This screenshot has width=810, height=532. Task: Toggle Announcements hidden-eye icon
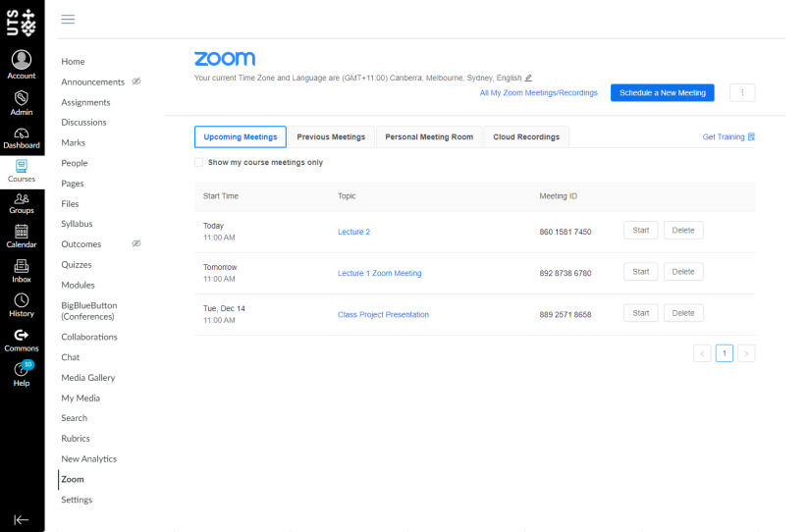(136, 81)
